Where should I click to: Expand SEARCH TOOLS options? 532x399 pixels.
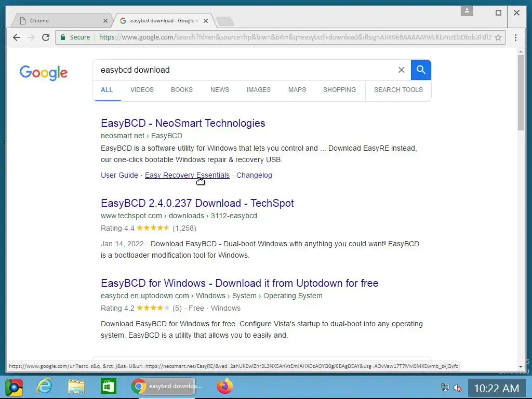[398, 90]
